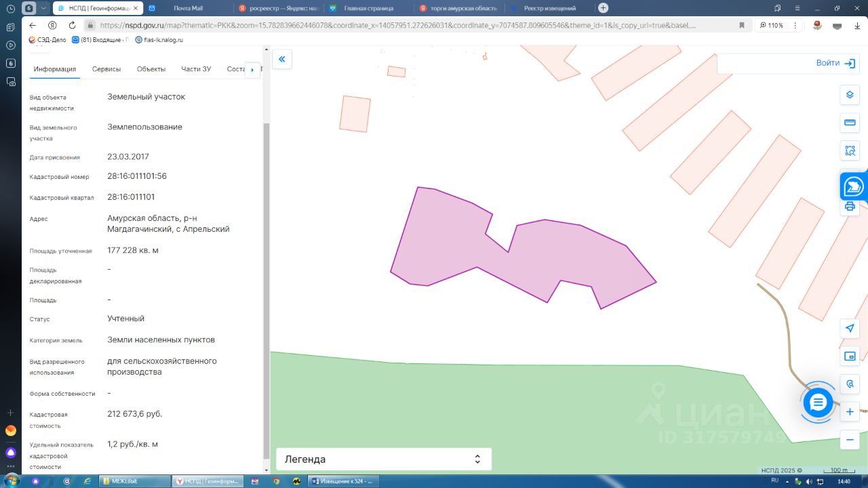Click the Земли населенных пунктов value
Image resolution: width=868 pixels, height=488 pixels.
(x=161, y=340)
